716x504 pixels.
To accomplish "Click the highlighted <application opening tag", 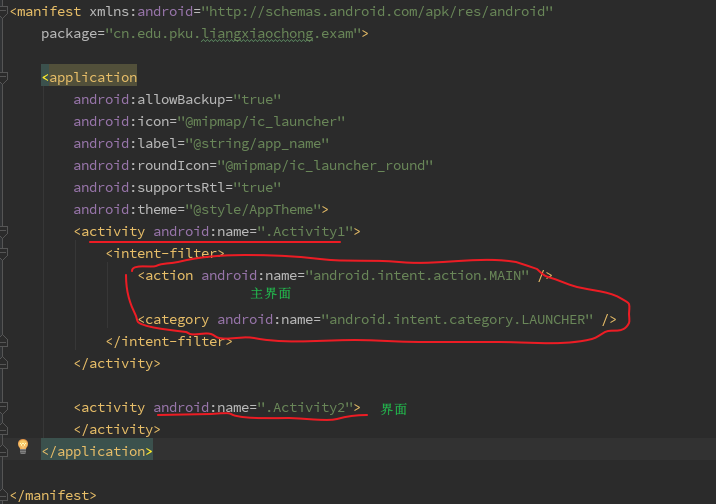I will (89, 77).
